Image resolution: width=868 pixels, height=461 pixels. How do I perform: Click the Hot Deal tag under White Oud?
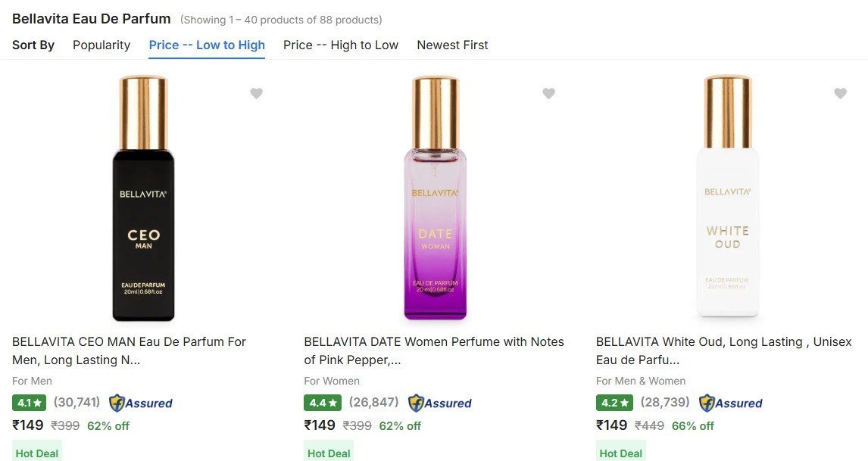click(621, 452)
